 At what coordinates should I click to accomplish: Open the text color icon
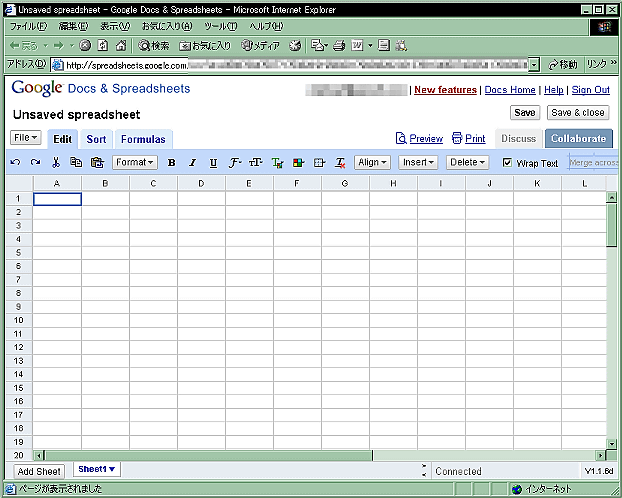click(277, 163)
